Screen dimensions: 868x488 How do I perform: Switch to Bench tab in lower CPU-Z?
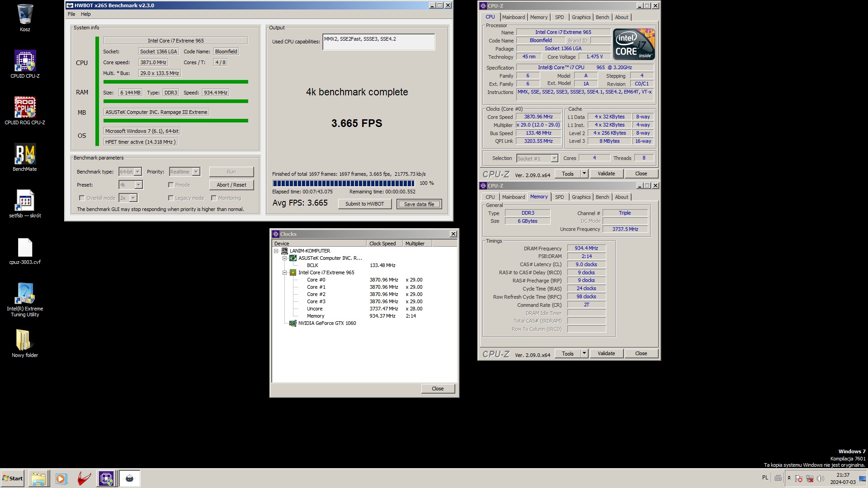[602, 197]
